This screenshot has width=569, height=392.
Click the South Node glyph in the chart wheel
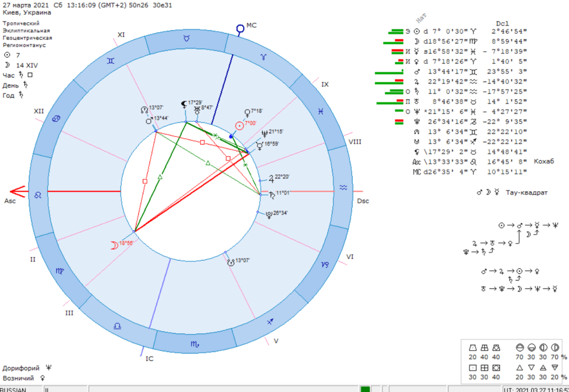point(231,262)
